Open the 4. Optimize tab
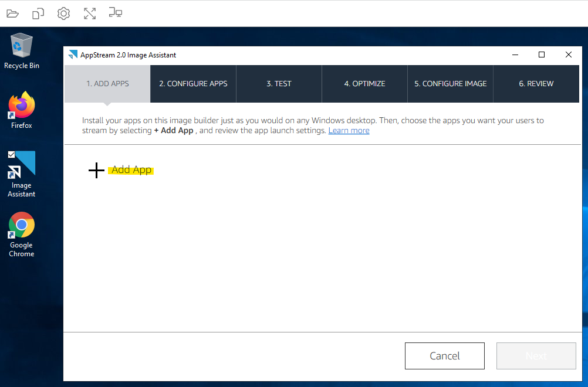This screenshot has width=588, height=387. [x=364, y=83]
